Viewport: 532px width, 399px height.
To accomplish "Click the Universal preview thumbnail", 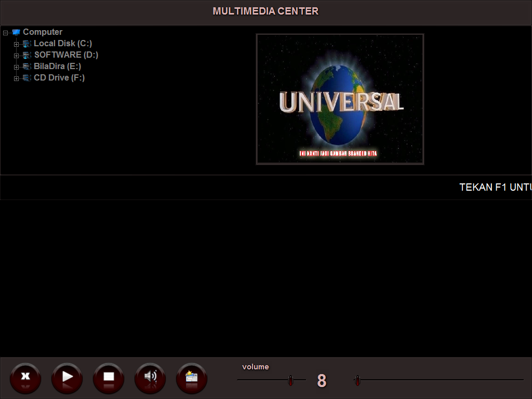I will click(340, 99).
